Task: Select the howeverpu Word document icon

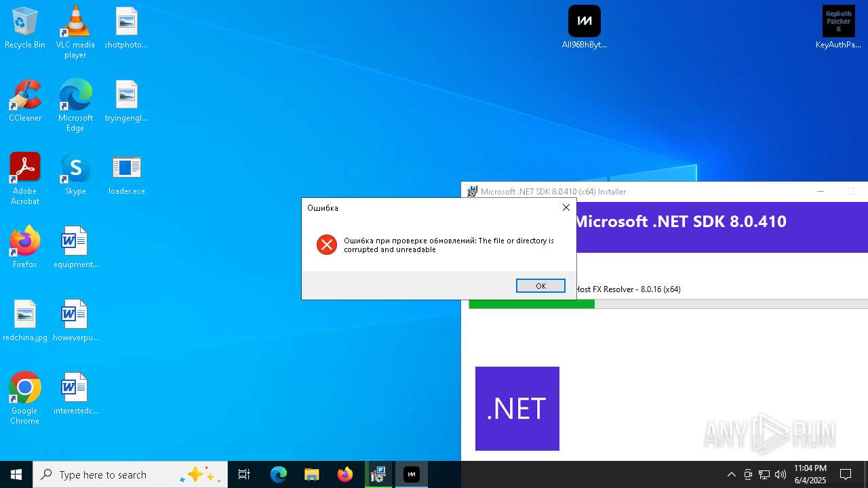Action: (75, 321)
